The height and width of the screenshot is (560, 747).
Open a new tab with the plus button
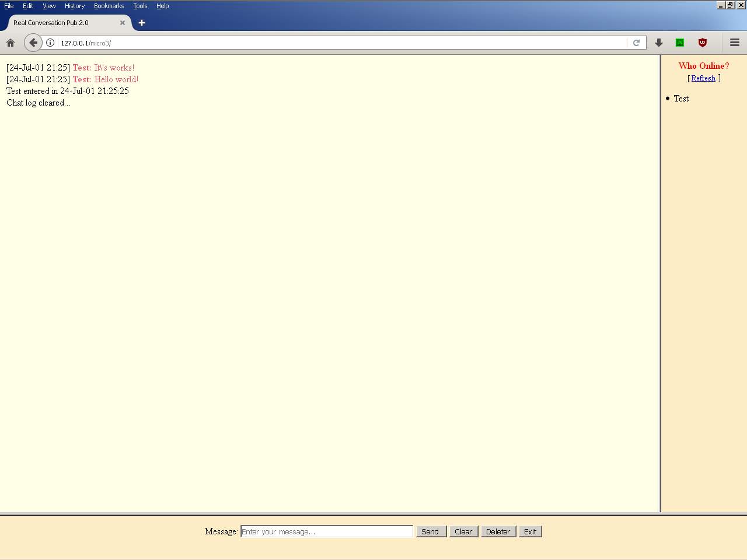pos(142,23)
